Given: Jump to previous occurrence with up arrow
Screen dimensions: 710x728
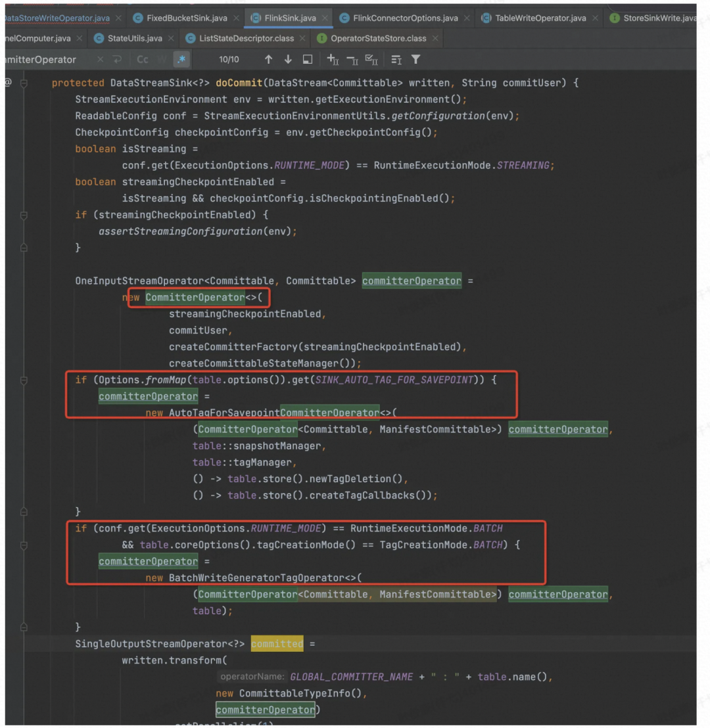Looking at the screenshot, I should (268, 59).
